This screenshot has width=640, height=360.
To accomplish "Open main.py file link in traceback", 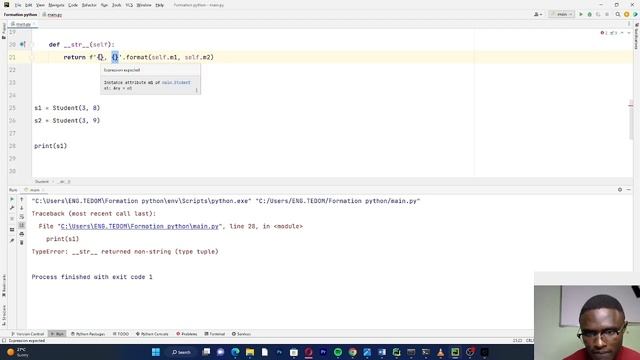I will click(x=140, y=226).
